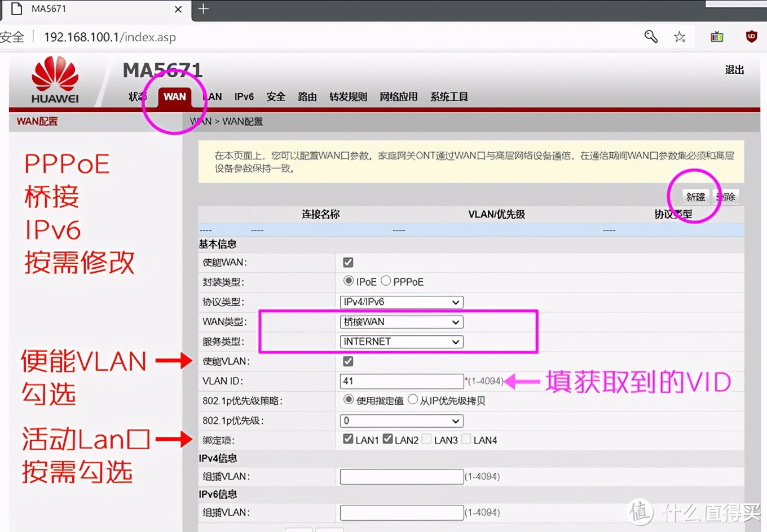
Task: Click the MA5671 device title
Action: pos(162,70)
